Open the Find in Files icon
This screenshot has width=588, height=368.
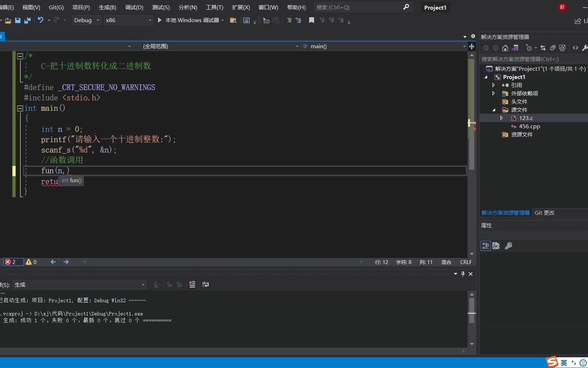point(233,20)
